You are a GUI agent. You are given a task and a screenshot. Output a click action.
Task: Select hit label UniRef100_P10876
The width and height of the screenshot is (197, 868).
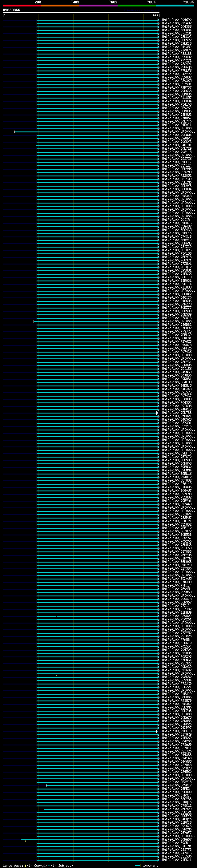[176, 50]
